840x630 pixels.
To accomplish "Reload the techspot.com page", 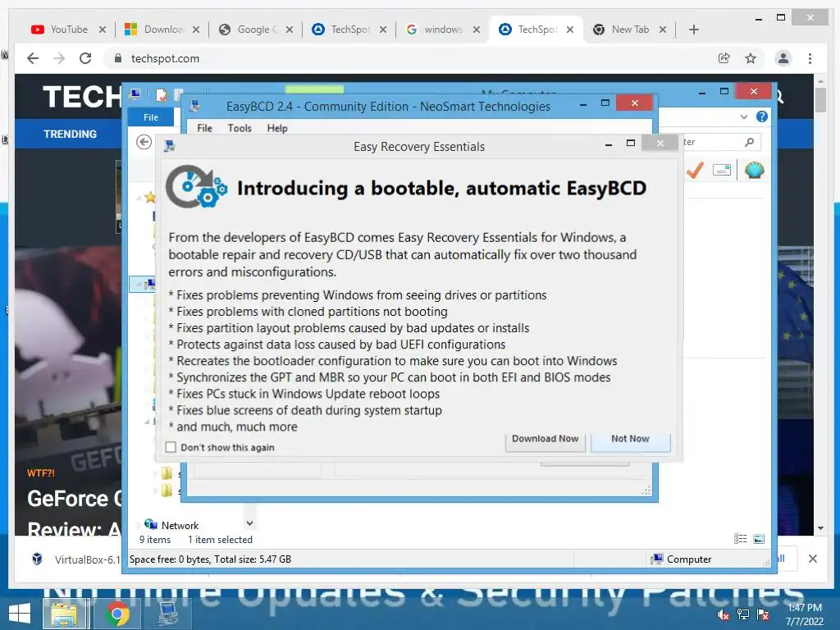I will tap(85, 58).
